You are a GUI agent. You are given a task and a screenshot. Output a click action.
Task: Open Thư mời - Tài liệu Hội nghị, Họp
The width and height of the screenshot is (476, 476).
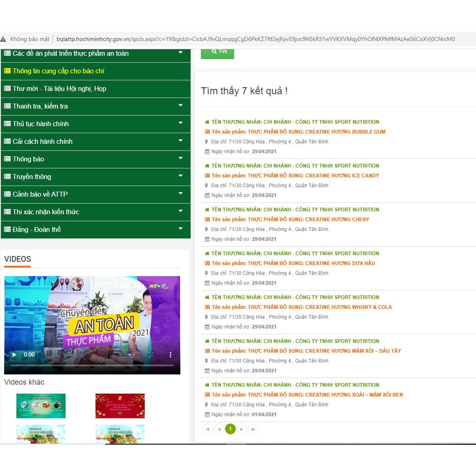click(59, 89)
